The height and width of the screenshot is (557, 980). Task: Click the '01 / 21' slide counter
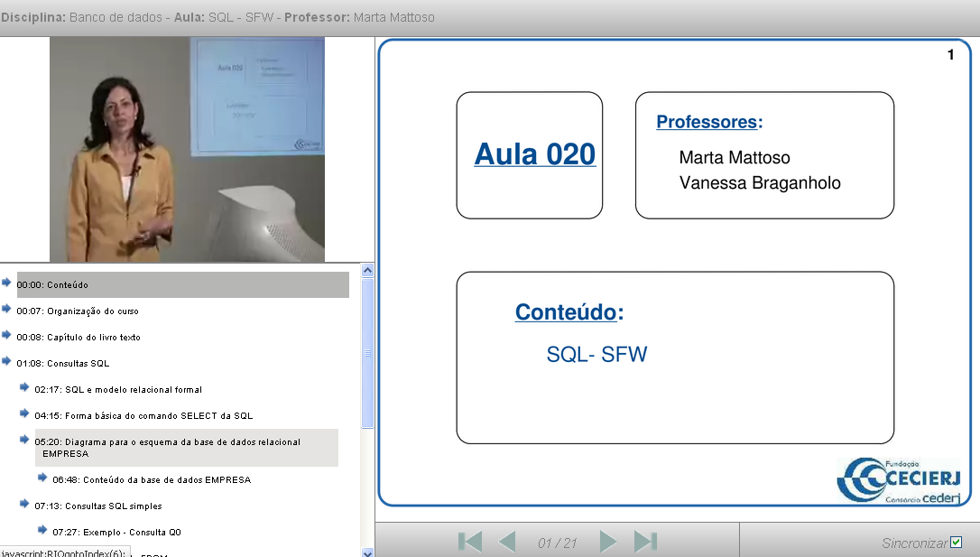[557, 543]
